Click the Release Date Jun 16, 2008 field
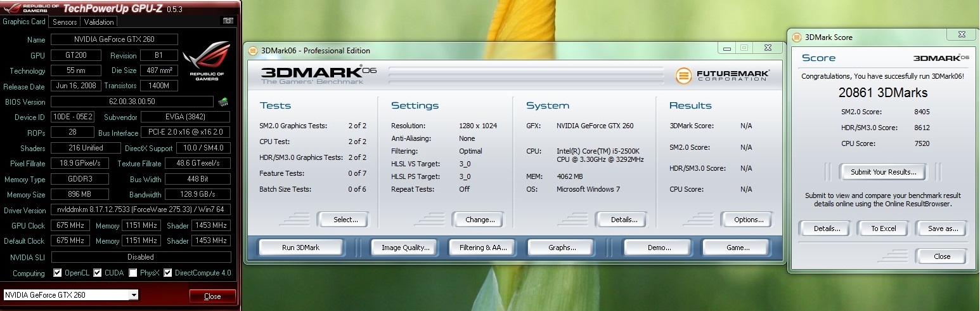 [75, 86]
